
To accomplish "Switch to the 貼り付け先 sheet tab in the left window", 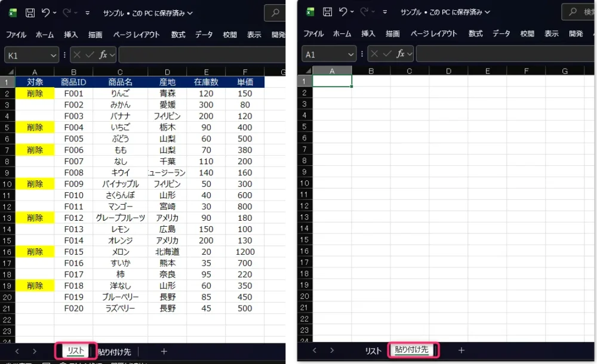I will (114, 351).
